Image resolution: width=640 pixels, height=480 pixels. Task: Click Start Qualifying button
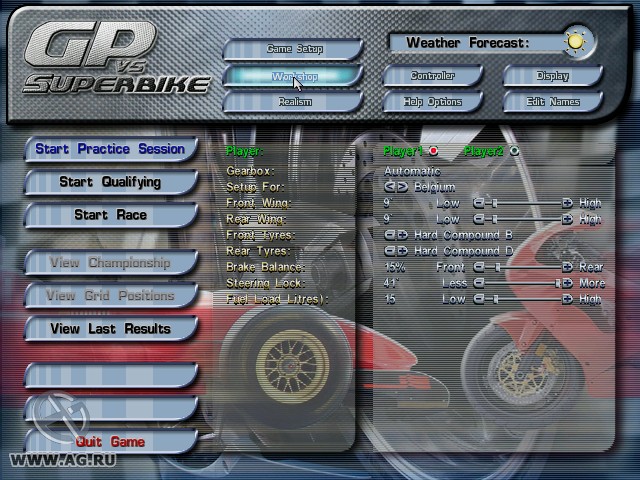(111, 182)
